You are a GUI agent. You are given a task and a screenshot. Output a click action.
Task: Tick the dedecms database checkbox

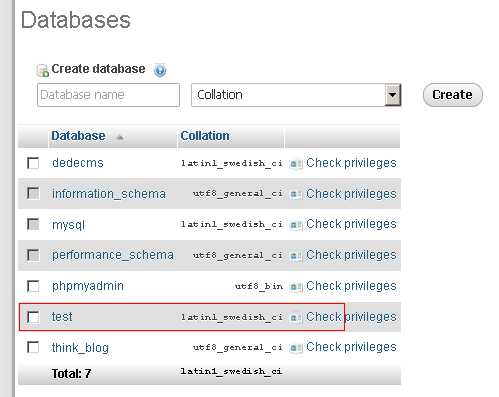(33, 163)
